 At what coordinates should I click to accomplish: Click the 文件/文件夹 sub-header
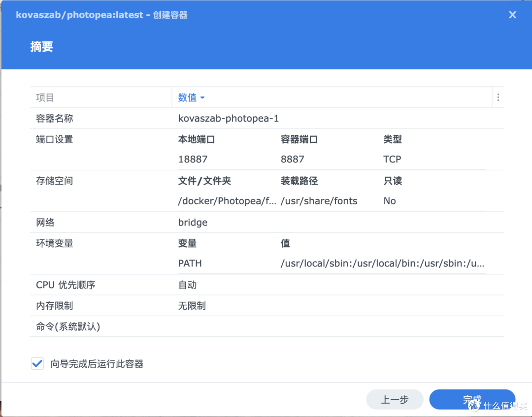[x=204, y=181]
